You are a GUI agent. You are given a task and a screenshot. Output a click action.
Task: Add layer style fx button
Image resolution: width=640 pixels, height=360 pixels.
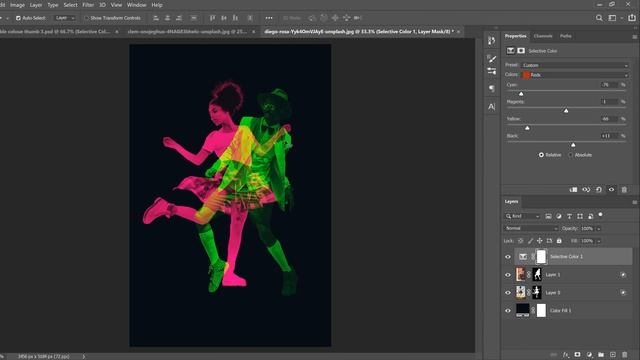(566, 355)
